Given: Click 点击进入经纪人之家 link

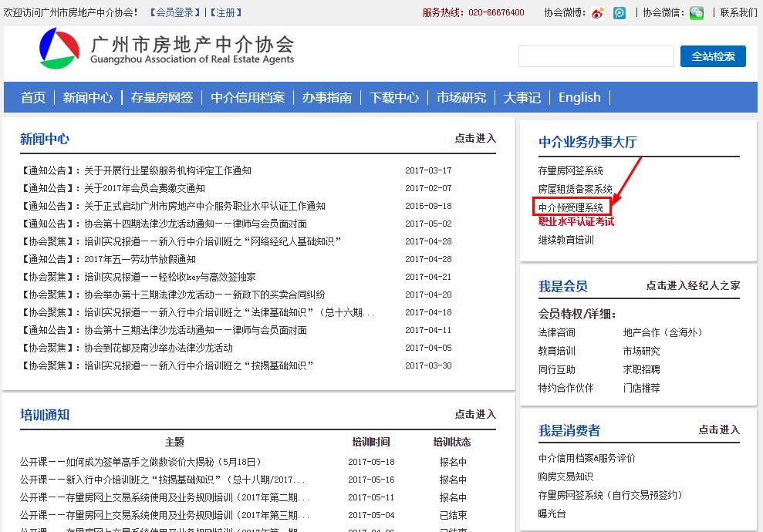Looking at the screenshot, I should tap(693, 286).
